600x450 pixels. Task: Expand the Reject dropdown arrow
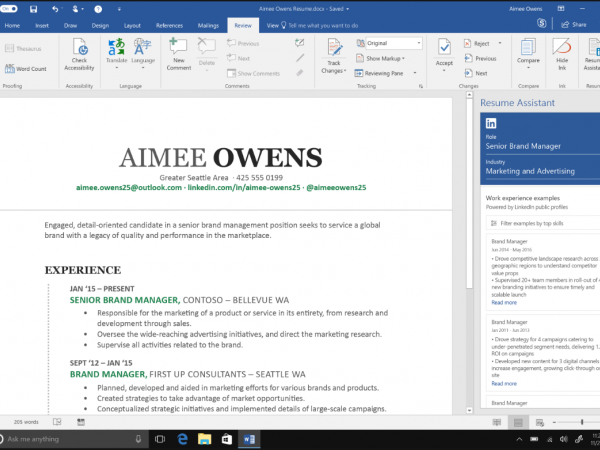500,43
